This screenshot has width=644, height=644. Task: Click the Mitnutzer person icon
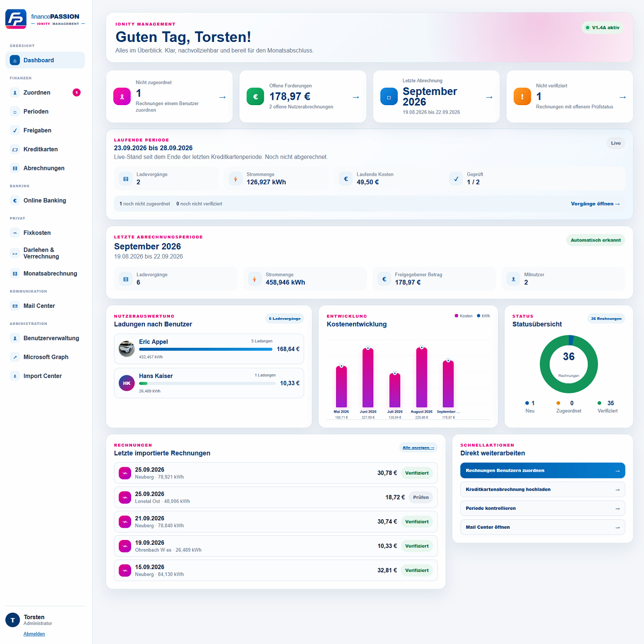point(513,279)
